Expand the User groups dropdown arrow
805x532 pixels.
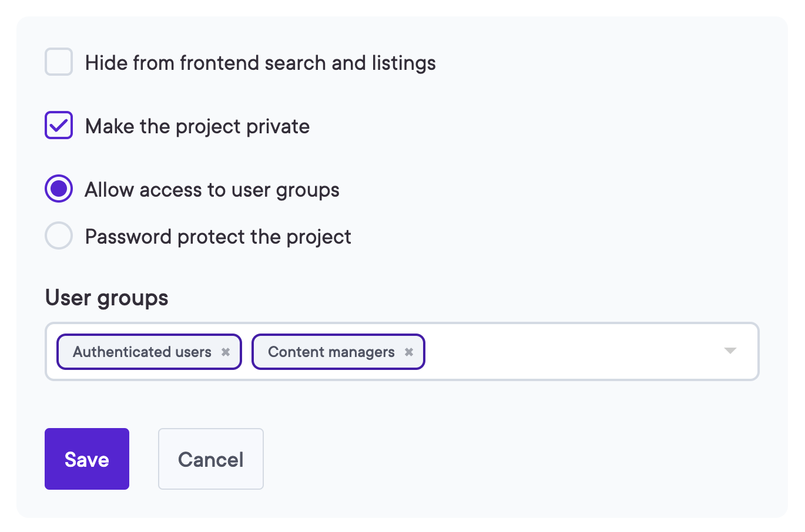(730, 351)
